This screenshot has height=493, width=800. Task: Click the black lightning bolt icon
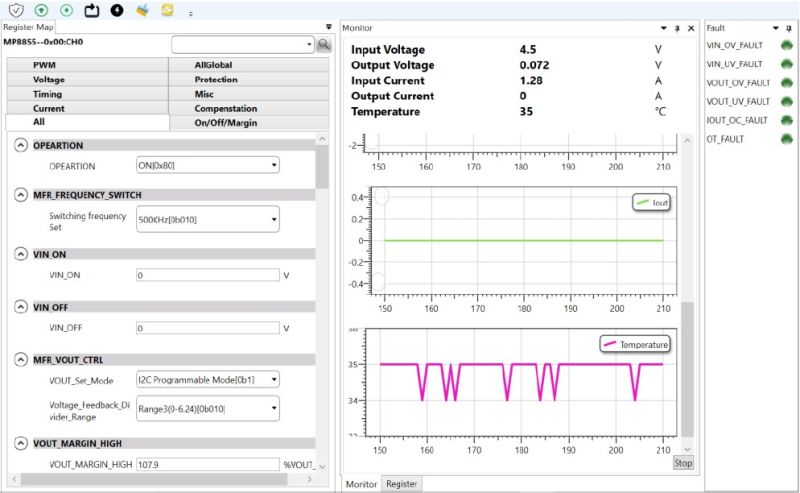point(117,10)
